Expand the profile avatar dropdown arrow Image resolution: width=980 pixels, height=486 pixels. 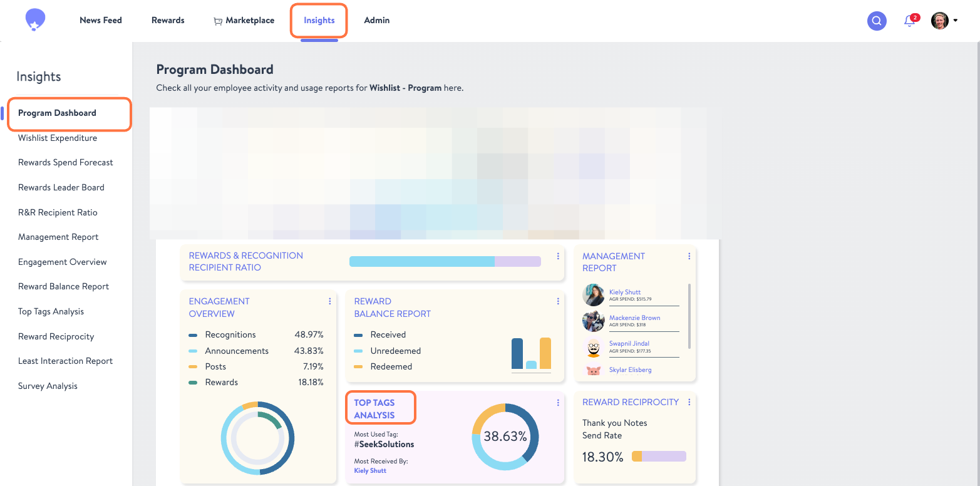(956, 20)
